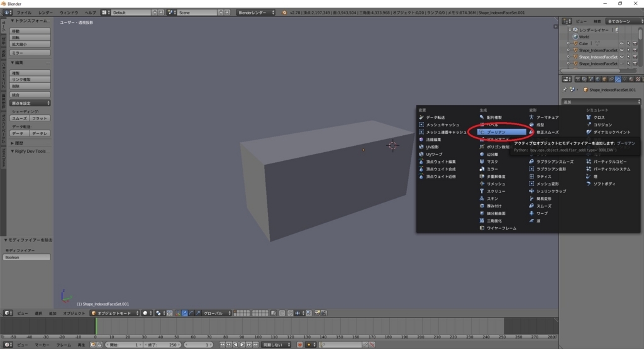Choose アーマチュア (Armature) deform modifier
Image resolution: width=644 pixels, height=349 pixels.
547,118
